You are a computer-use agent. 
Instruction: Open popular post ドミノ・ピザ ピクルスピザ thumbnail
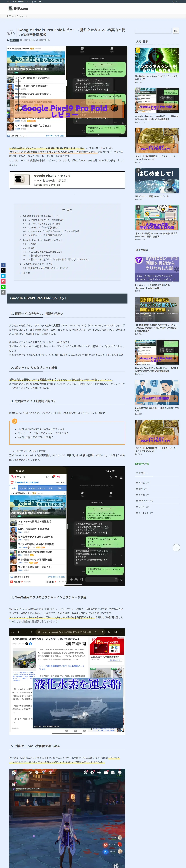pos(157,140)
